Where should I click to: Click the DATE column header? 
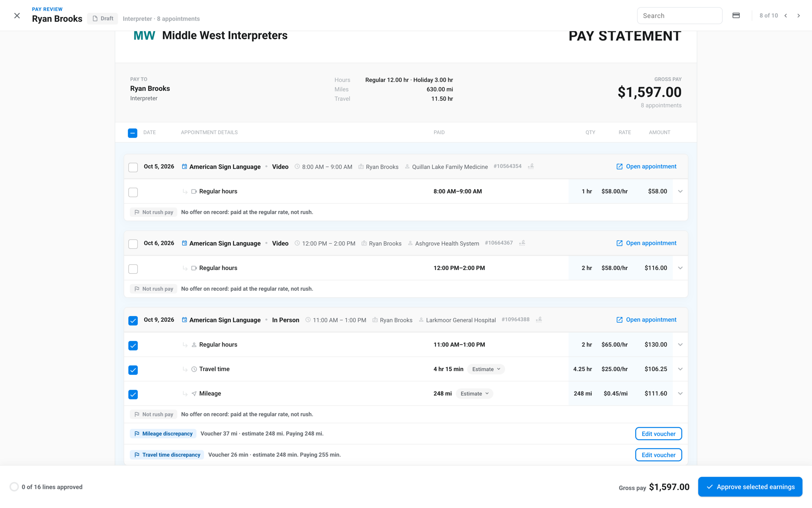point(149,133)
